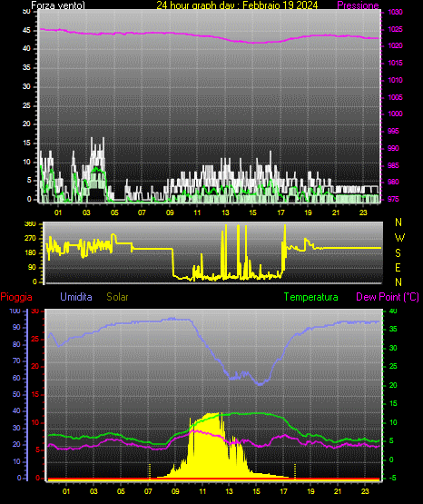Image resolution: width=423 pixels, height=504 pixels.
Task: Click the Forza vento axis title
Action: tap(58, 5)
